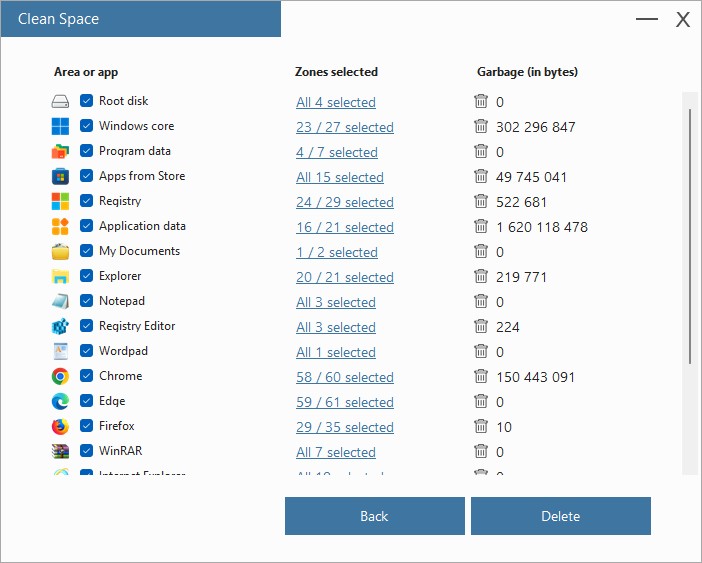
Task: Click trash icon in Firefox row
Action: click(481, 427)
